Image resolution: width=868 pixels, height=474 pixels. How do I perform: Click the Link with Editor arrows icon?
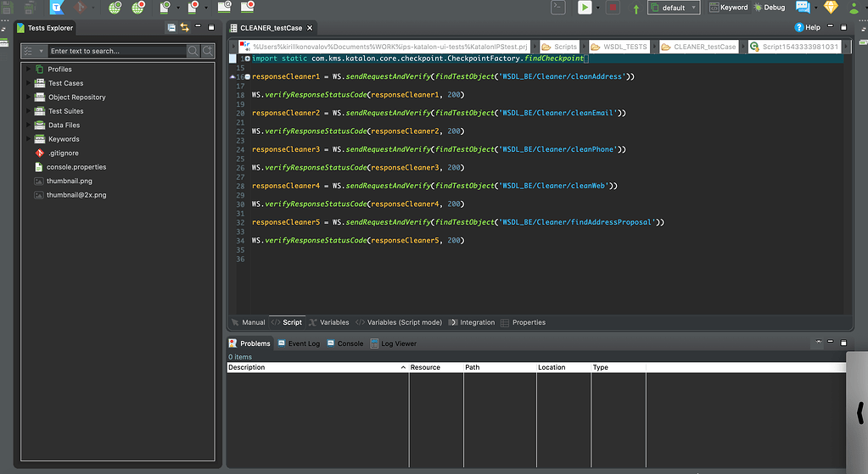184,28
